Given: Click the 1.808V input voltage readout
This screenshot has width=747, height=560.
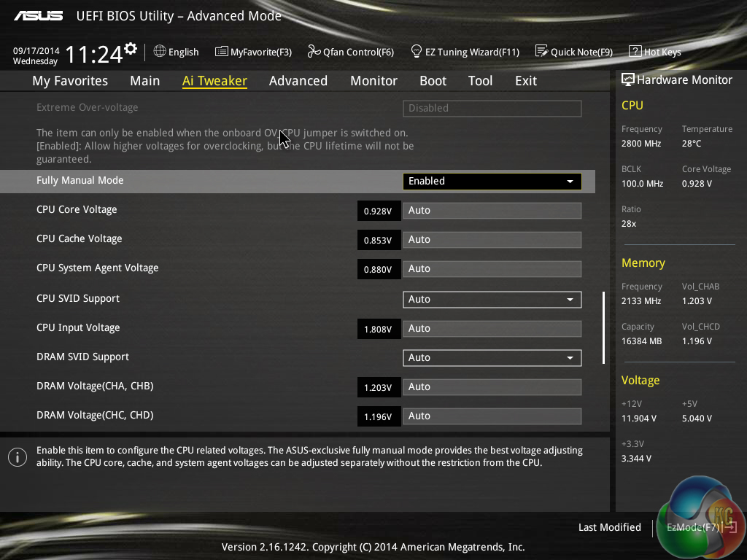Looking at the screenshot, I should coord(379,329).
